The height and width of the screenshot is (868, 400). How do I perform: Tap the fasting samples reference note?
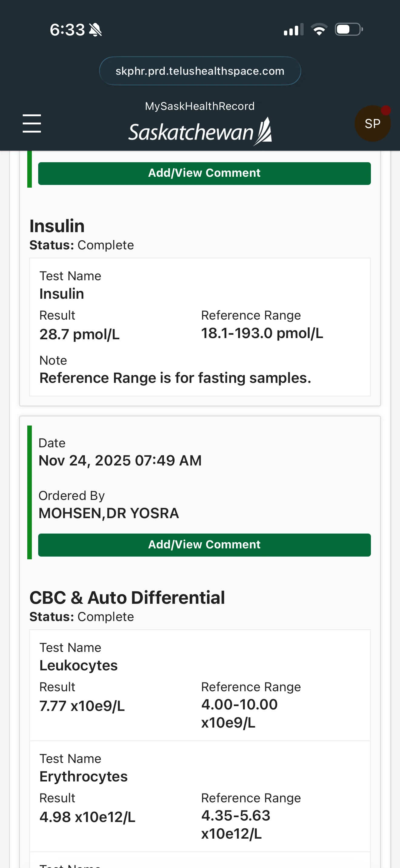[x=175, y=378]
